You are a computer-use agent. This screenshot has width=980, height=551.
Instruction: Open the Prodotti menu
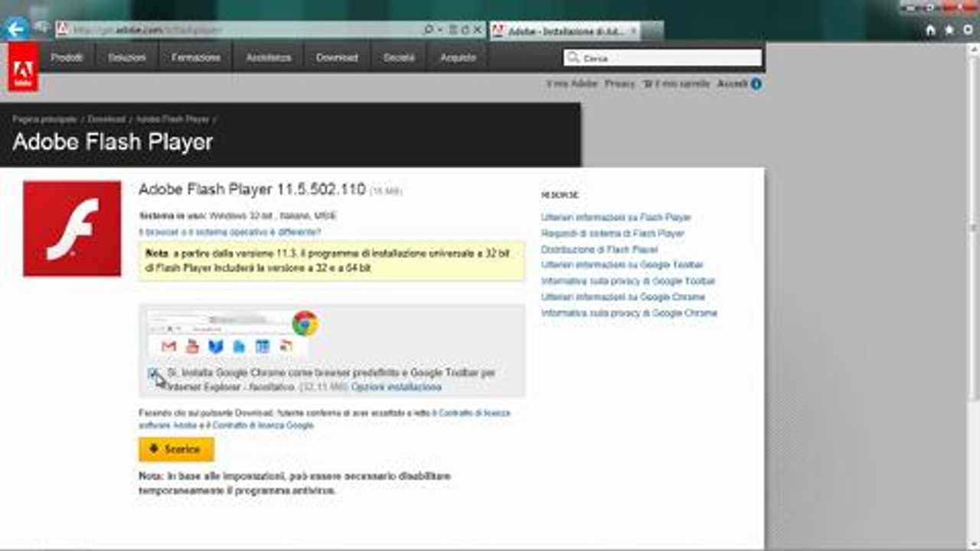[x=67, y=57]
